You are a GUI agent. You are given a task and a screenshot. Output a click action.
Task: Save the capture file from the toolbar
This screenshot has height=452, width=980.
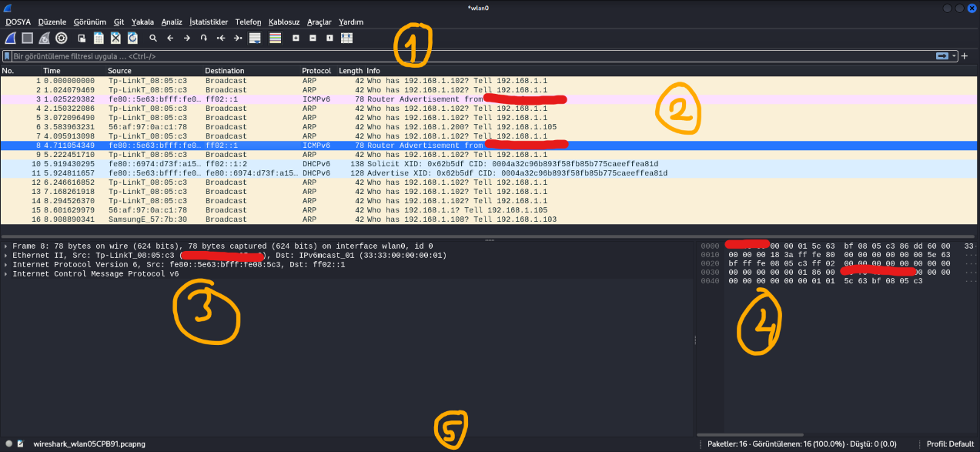coord(99,37)
